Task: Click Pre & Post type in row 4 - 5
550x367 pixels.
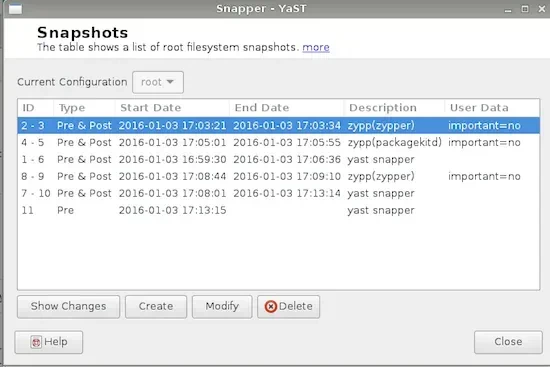Action: coord(84,142)
